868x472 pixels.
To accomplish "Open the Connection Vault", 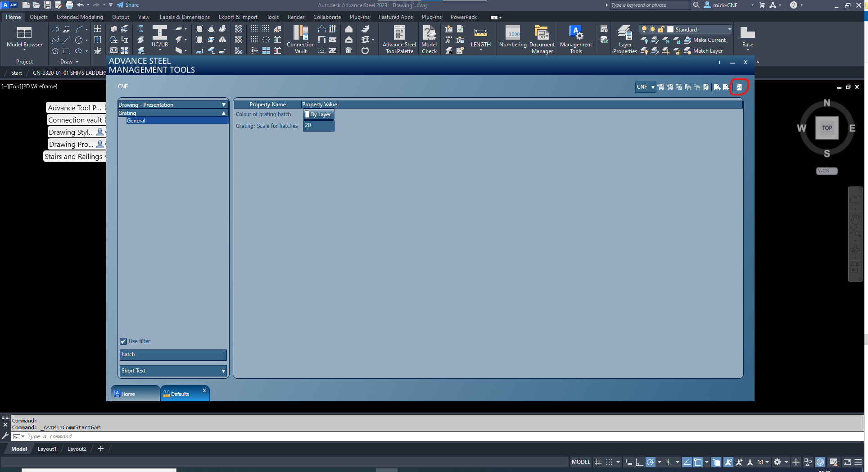I will (x=301, y=40).
